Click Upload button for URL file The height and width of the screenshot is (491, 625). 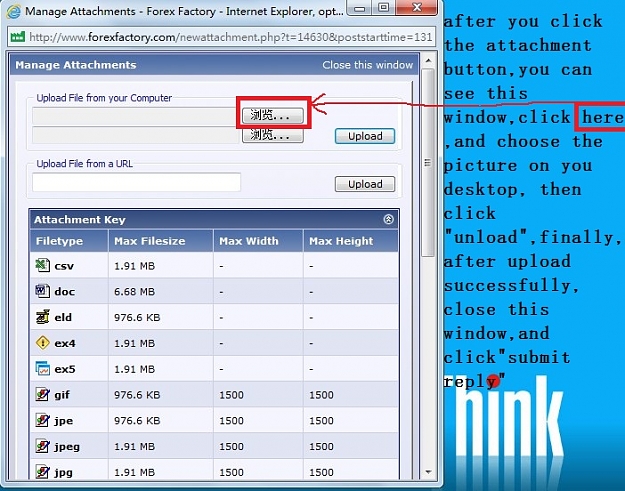click(365, 184)
